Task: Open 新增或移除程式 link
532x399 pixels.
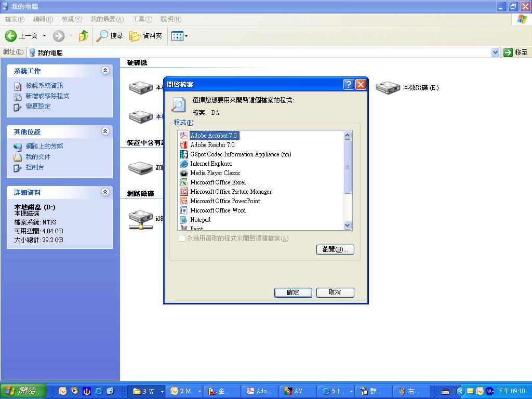Action: [x=47, y=96]
